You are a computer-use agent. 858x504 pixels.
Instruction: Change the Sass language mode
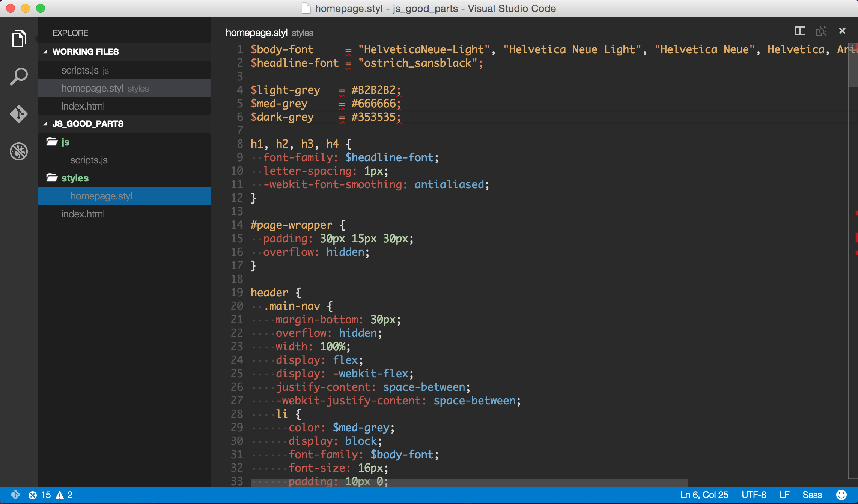click(x=812, y=495)
